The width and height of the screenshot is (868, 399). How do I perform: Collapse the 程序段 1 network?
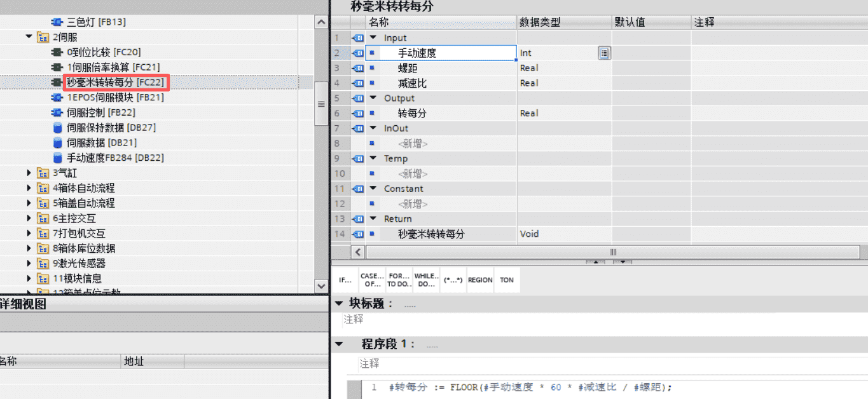click(339, 344)
